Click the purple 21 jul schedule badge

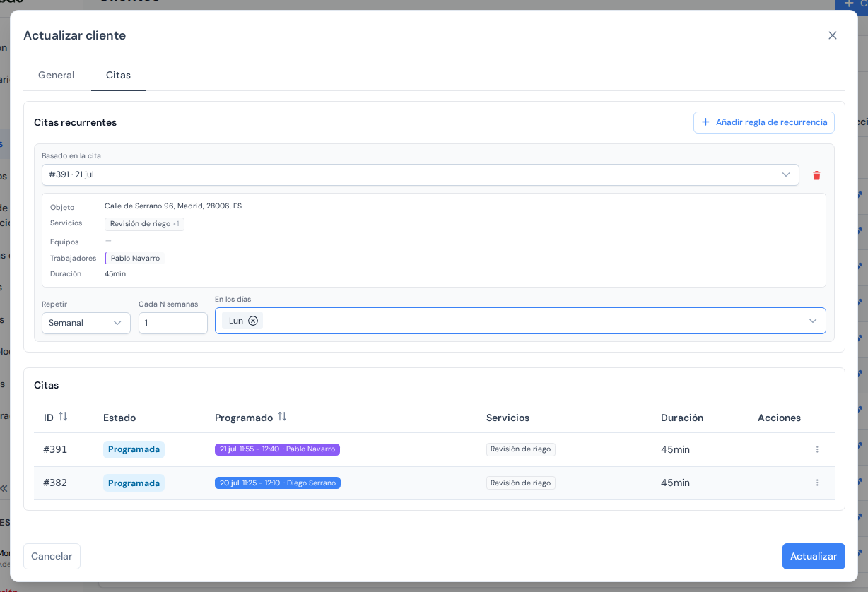pyautogui.click(x=277, y=449)
